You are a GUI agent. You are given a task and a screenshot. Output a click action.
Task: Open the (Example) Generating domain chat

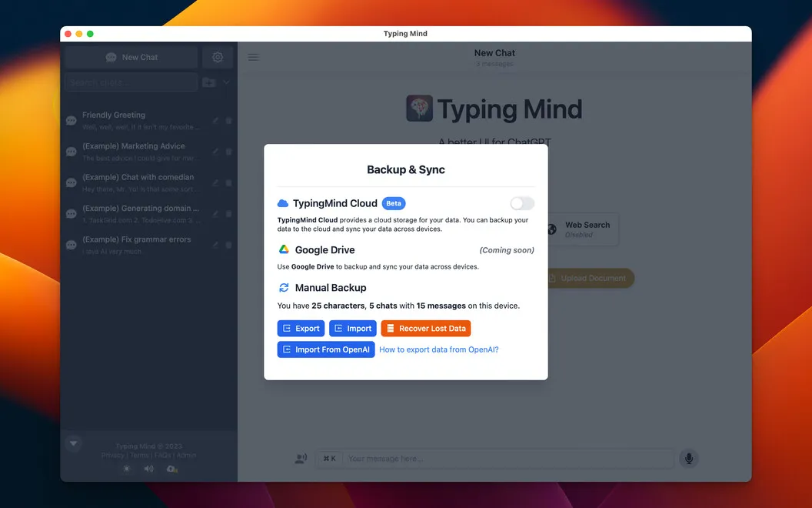click(149, 213)
